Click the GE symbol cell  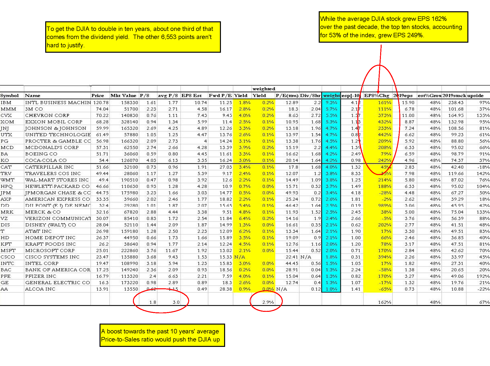[x=4, y=283]
